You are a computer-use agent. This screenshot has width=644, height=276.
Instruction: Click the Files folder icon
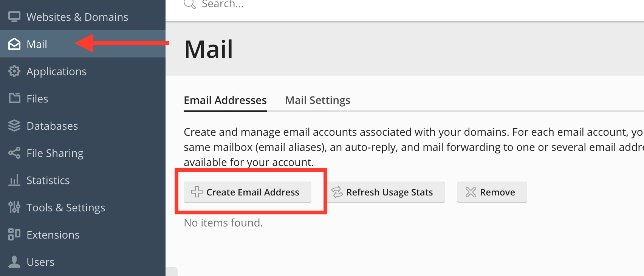[x=14, y=98]
